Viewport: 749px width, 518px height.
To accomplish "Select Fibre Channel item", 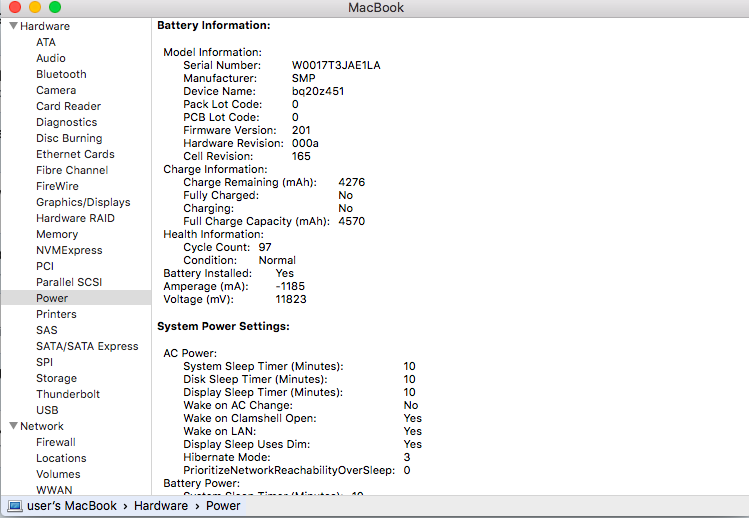I will point(72,170).
